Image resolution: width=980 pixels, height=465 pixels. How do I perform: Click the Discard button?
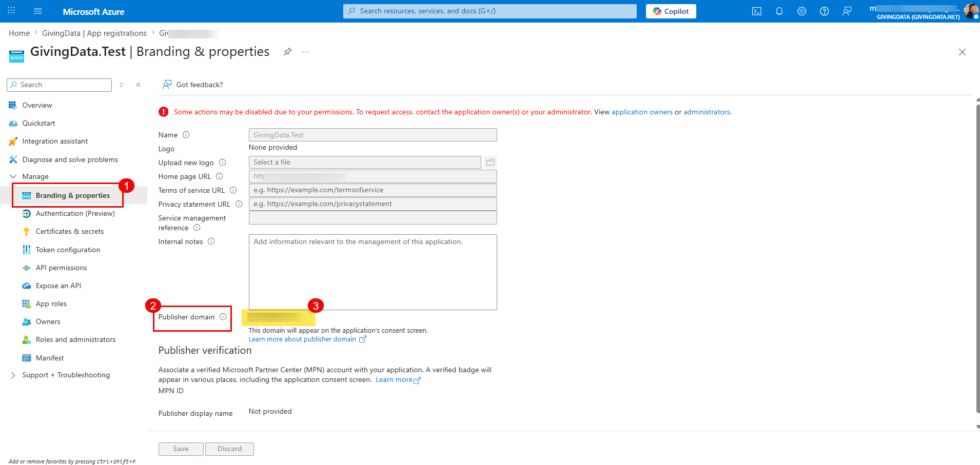click(x=229, y=449)
